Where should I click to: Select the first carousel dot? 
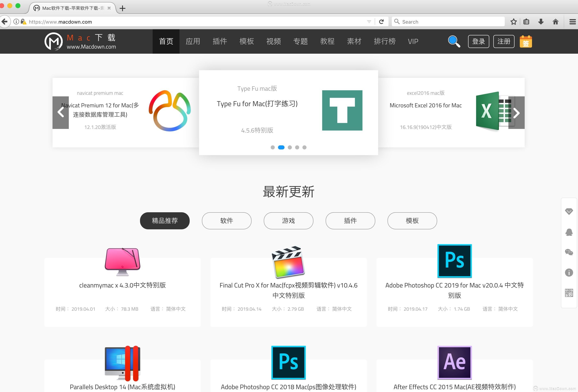(x=273, y=147)
